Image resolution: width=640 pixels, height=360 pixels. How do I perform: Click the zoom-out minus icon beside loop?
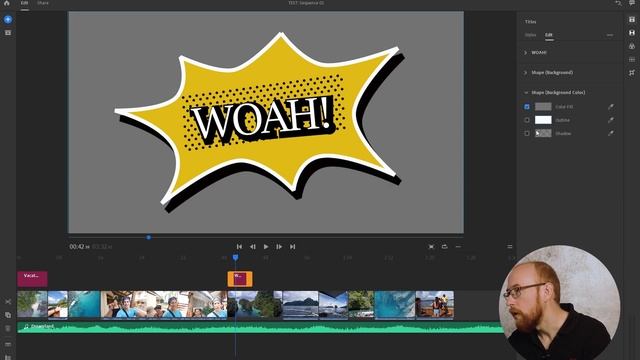click(458, 247)
